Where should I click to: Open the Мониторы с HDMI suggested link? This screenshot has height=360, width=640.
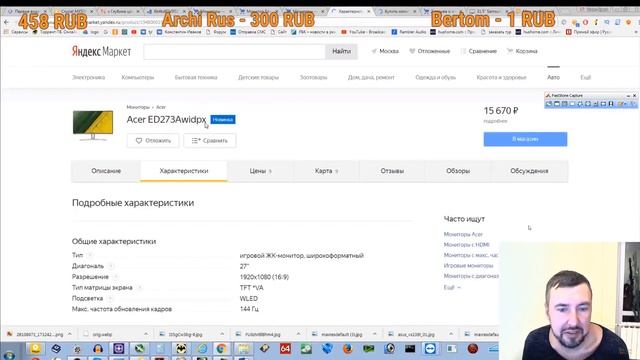[467, 244]
